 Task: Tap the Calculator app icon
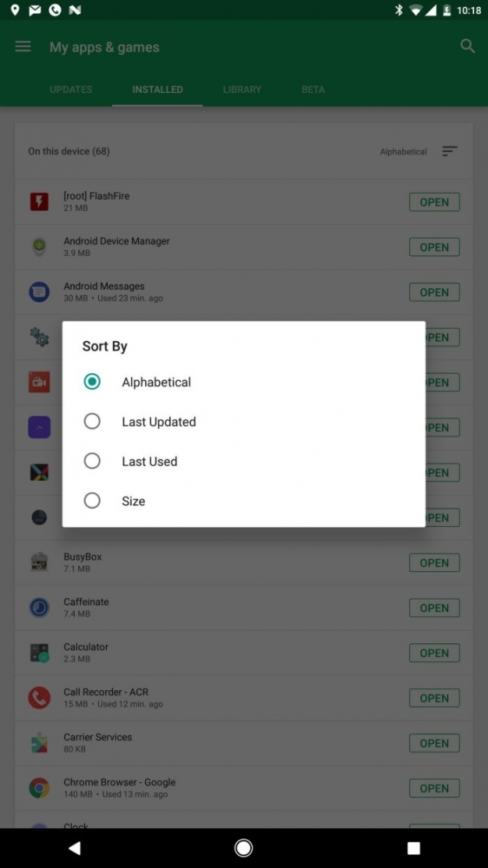[x=39, y=653]
